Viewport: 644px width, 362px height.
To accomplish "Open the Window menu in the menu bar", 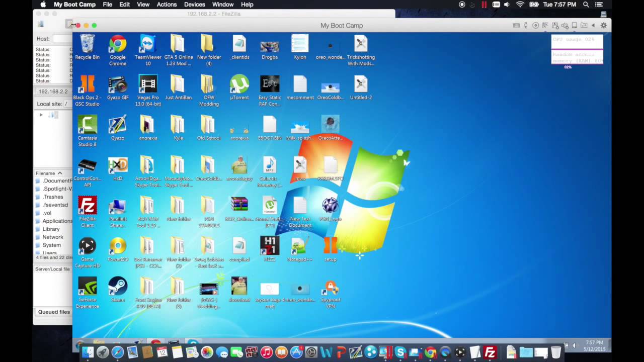I will point(223,5).
